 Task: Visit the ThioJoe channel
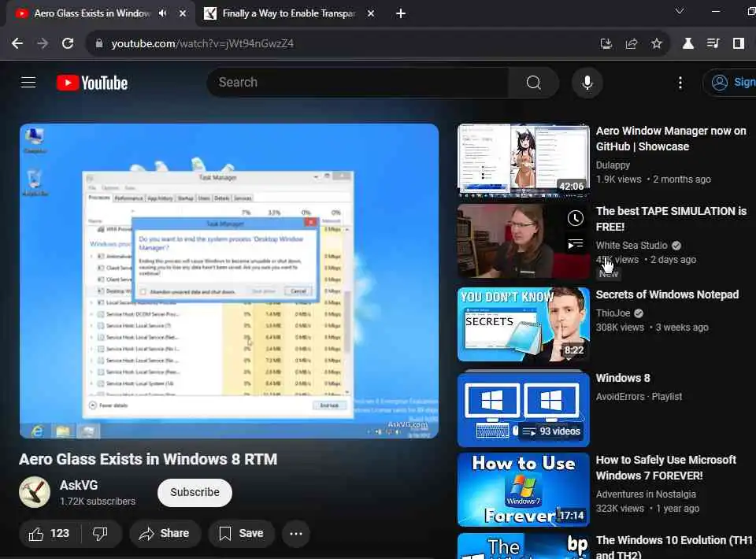point(613,313)
